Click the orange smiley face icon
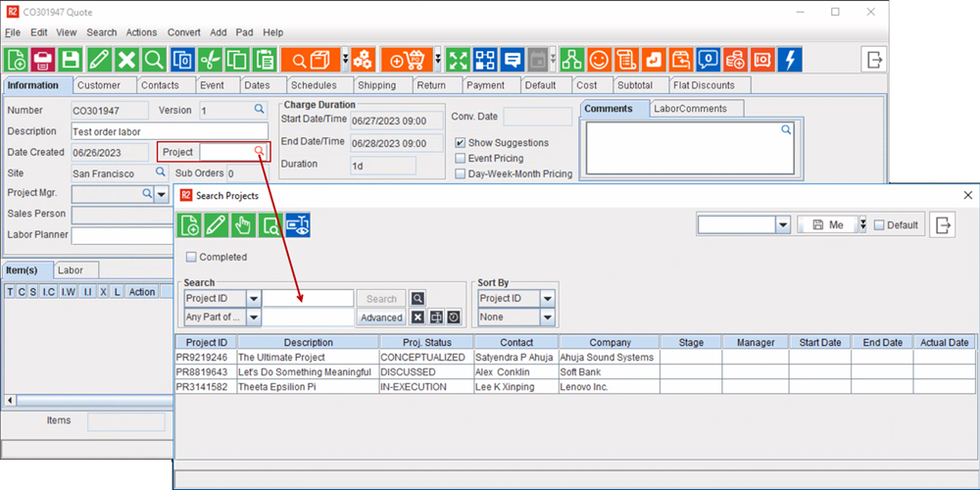 [598, 60]
